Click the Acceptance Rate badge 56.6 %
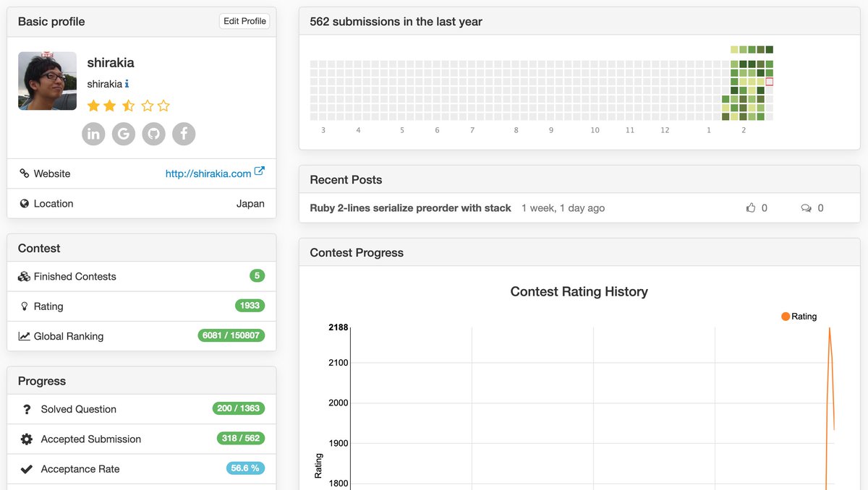 (x=245, y=468)
